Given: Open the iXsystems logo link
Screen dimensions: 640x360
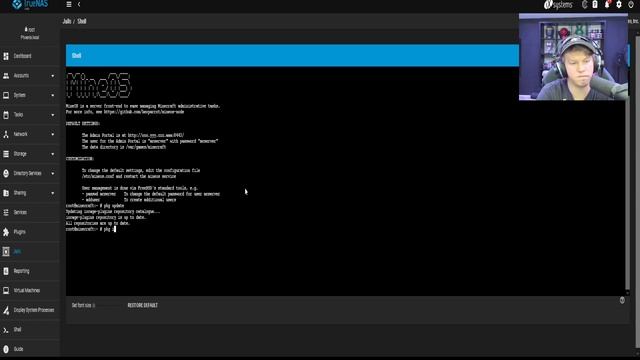Looking at the screenshot, I should tap(558, 4).
